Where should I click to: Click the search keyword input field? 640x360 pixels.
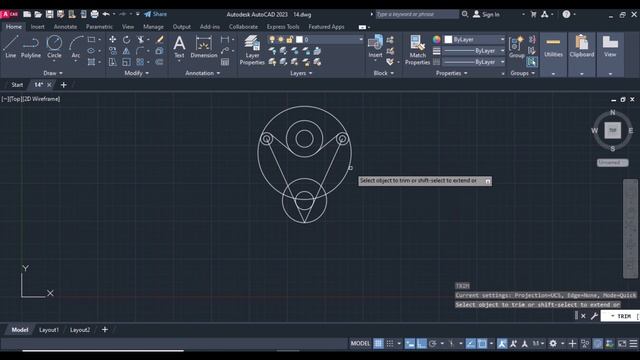pyautogui.click(x=417, y=14)
